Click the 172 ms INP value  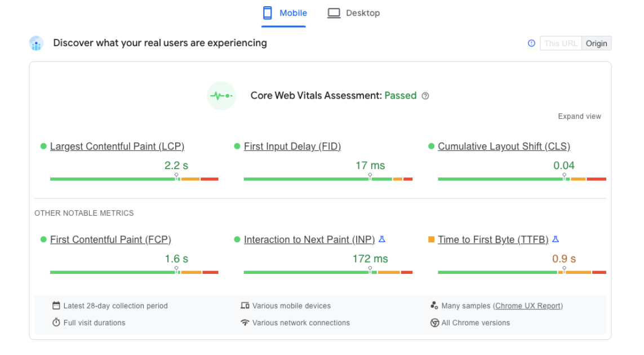pos(370,258)
